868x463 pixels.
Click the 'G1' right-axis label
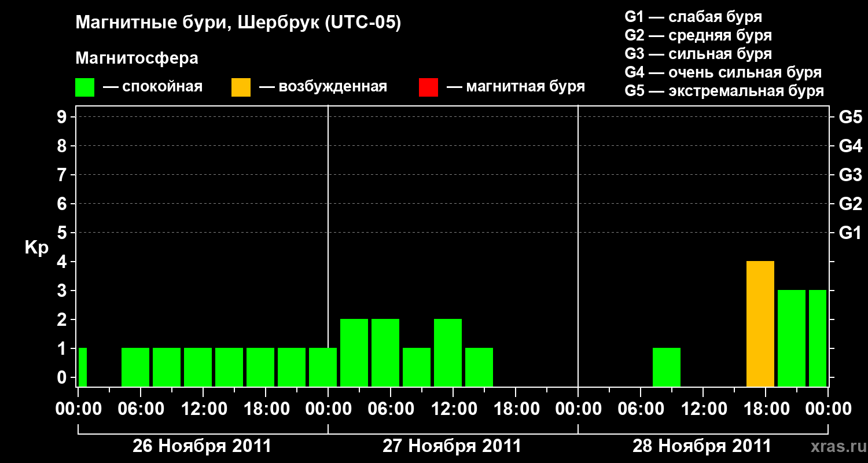(x=851, y=233)
